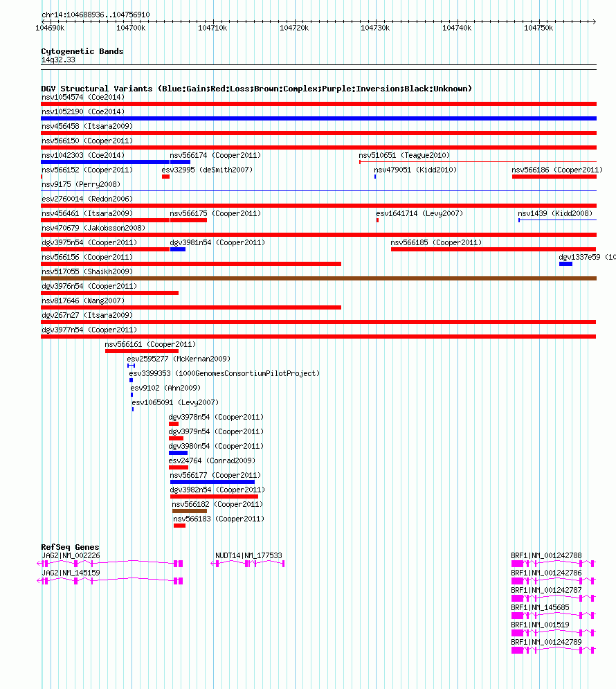Screen dimensions: 616x689
Task: Open JAG2|NM_002226 gene transcript
Action: (x=71, y=555)
